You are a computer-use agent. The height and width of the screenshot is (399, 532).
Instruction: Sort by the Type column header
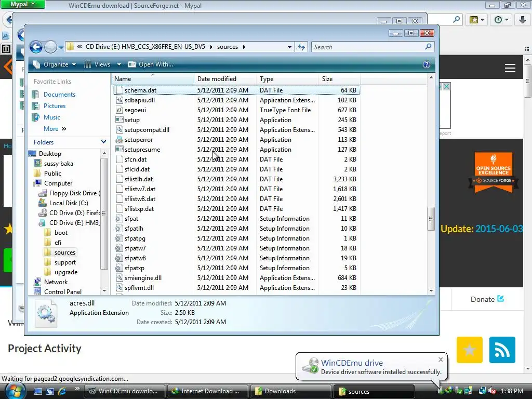click(287, 79)
